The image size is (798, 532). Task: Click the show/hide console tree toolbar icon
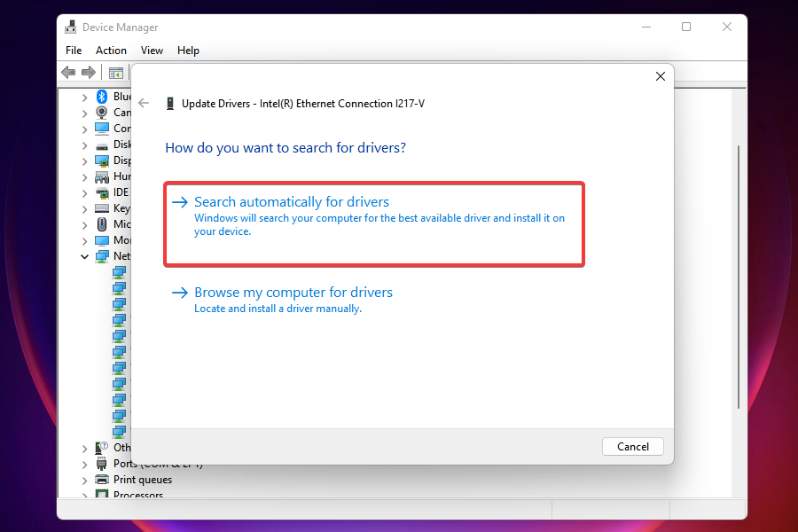pos(116,73)
